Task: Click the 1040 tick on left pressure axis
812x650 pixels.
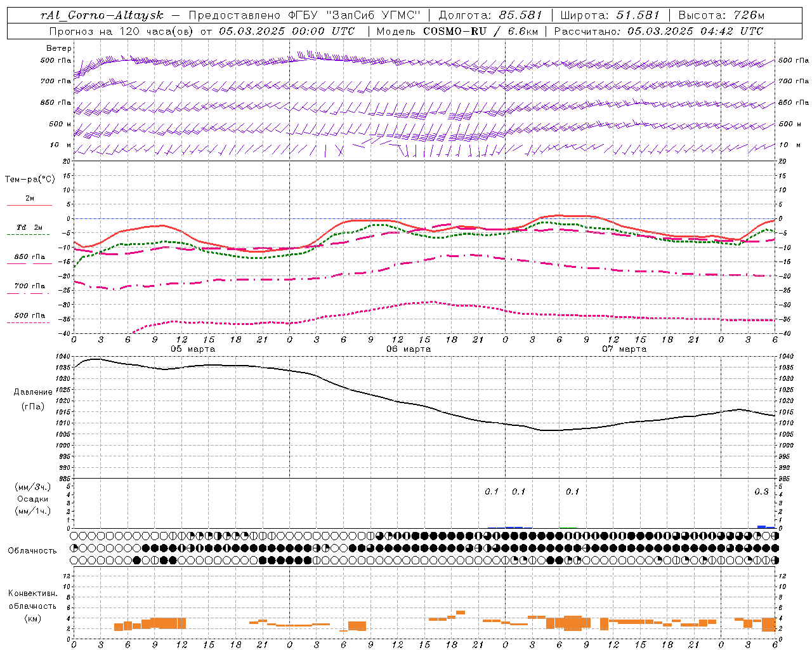Action: point(62,357)
